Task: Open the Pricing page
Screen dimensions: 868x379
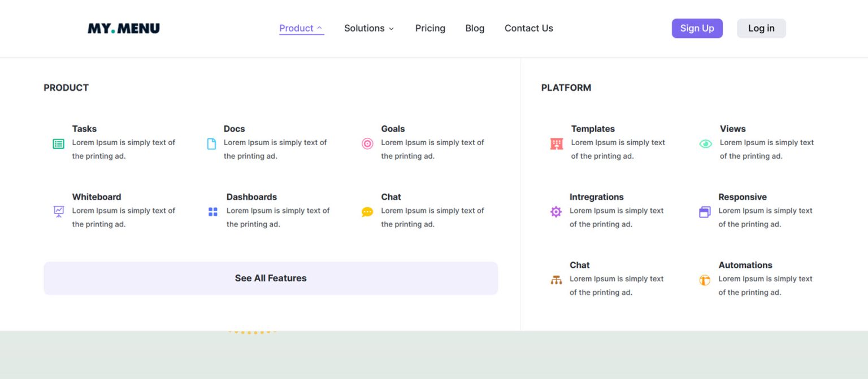Action: click(430, 28)
